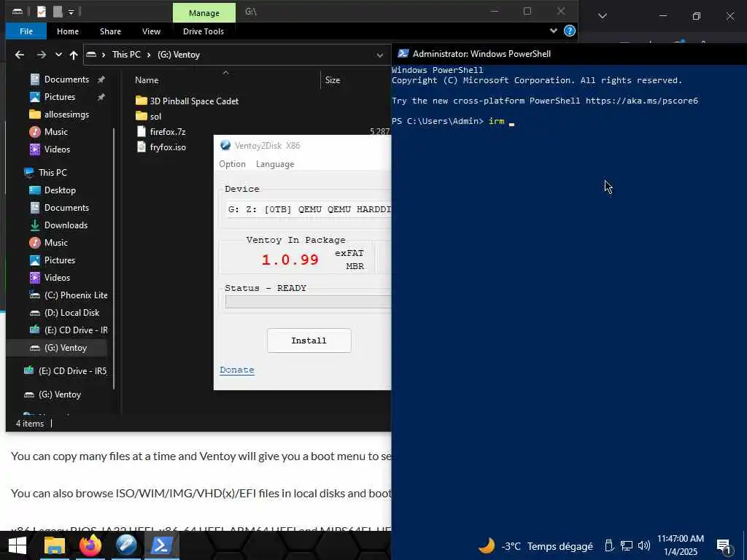Open Desktop under This PC

click(x=60, y=190)
